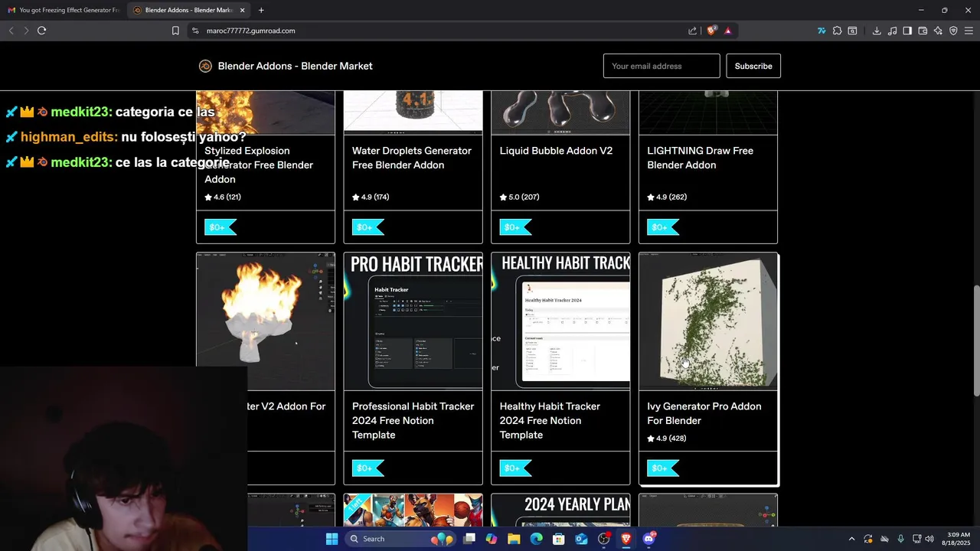Click the 2024 YEARLY PLAN thumbnail
Screen dimensions: 980x551
(560, 510)
